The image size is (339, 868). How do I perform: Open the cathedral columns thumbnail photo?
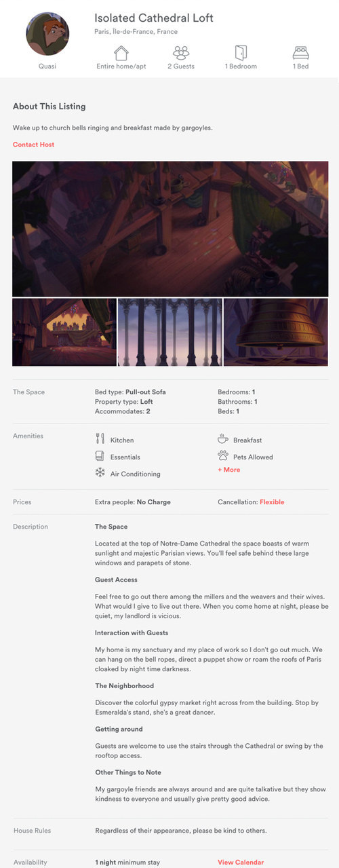pos(170,333)
